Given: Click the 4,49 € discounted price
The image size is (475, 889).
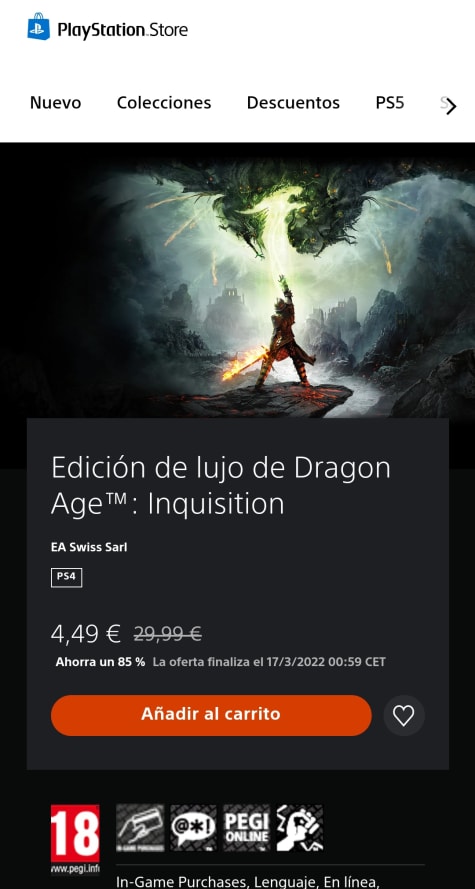Looking at the screenshot, I should click(86, 634).
